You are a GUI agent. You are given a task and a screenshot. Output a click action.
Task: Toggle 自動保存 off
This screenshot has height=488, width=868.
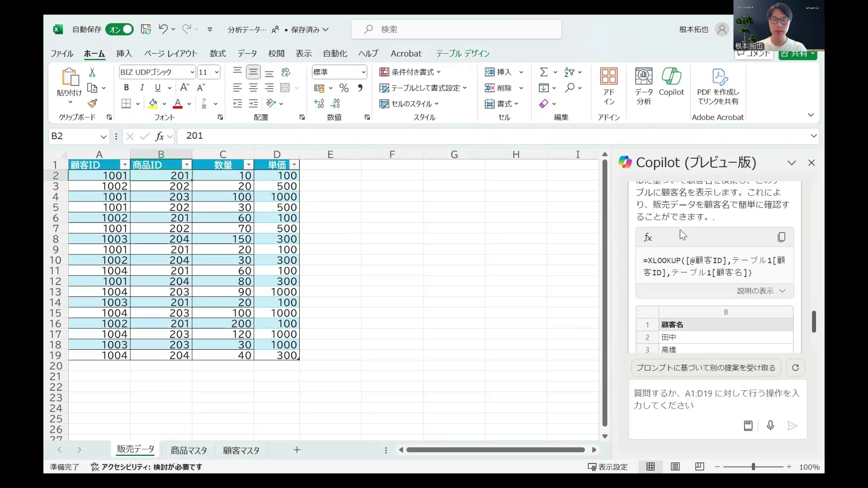(x=119, y=29)
